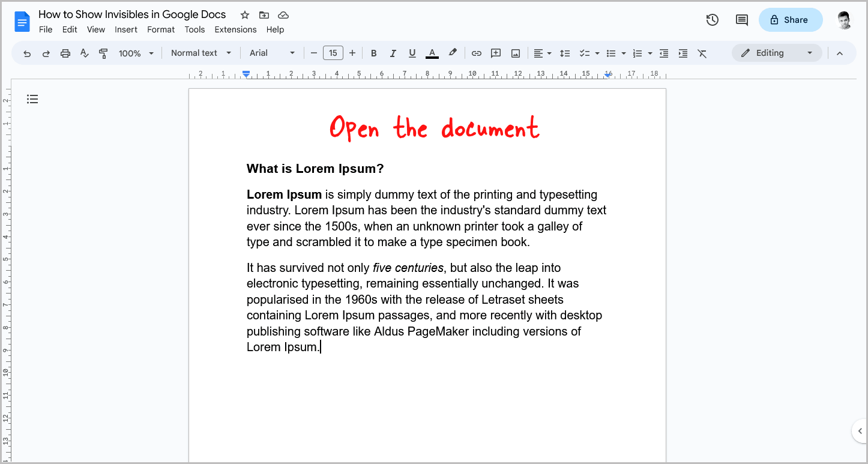This screenshot has height=464, width=868.
Task: Insert a link
Action: pos(476,53)
